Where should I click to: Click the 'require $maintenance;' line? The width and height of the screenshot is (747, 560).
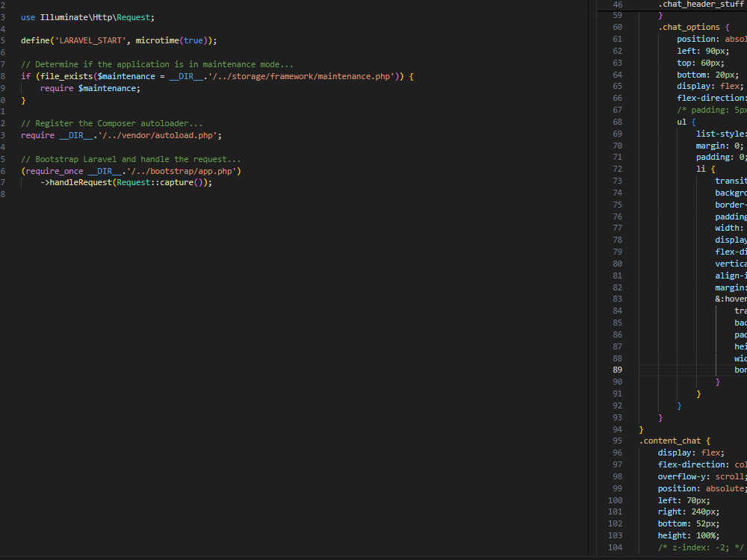point(90,88)
